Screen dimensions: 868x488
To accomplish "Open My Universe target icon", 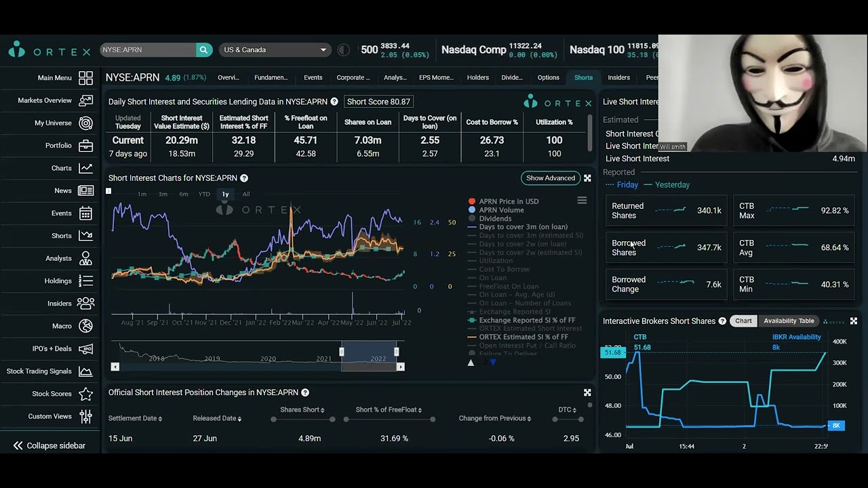I will click(x=85, y=123).
